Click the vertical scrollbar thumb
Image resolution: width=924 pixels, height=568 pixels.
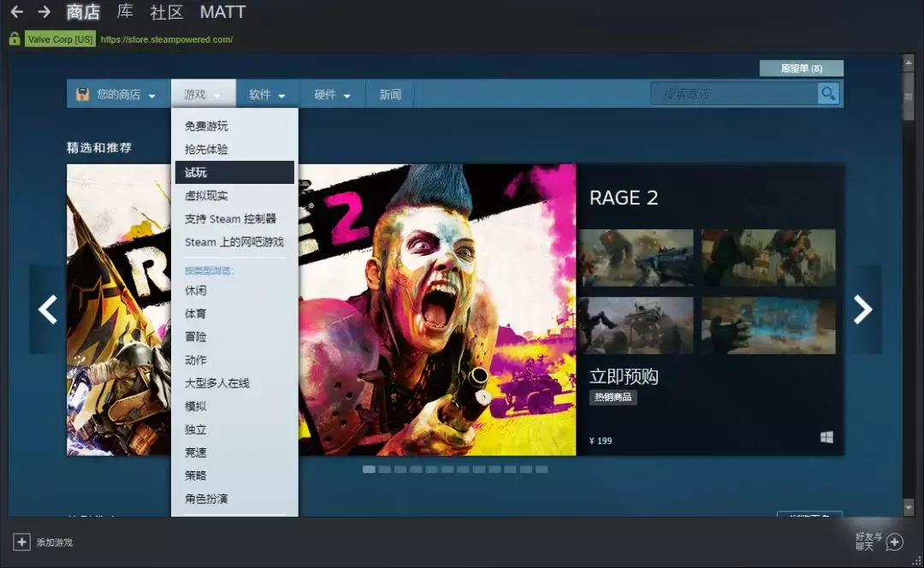coord(908,98)
